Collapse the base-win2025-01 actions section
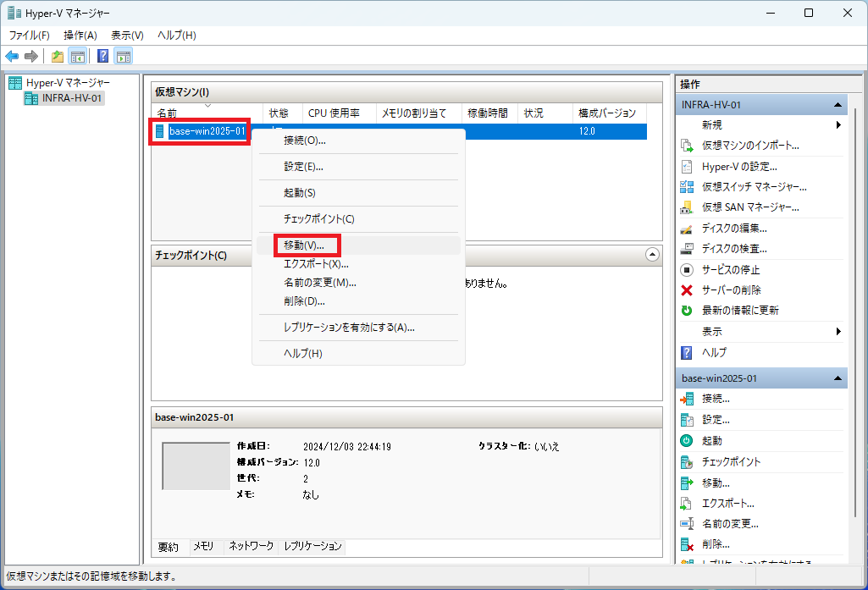 [838, 378]
